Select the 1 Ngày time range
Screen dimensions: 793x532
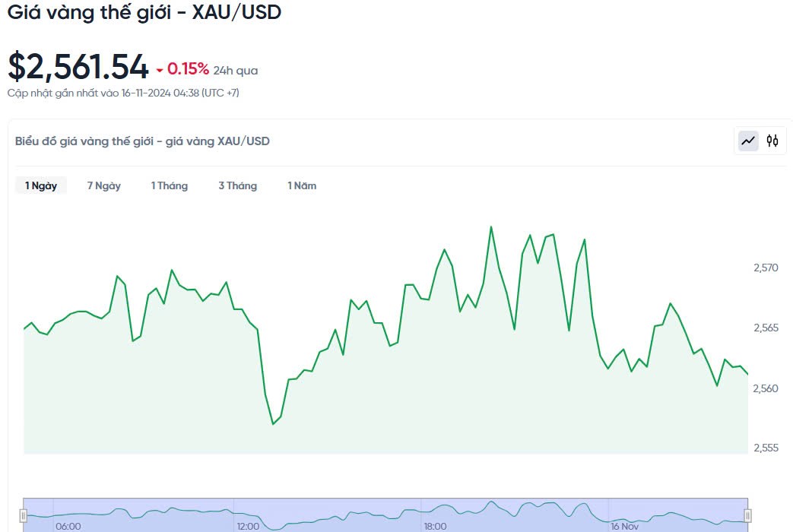(41, 185)
